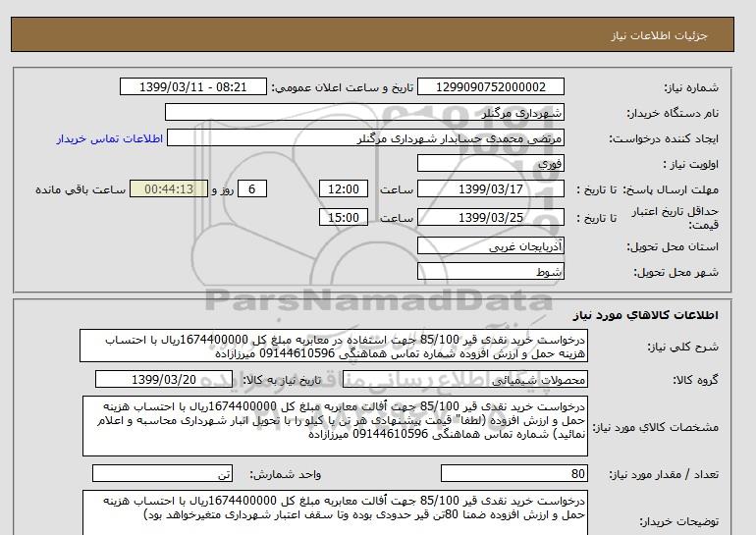
Task: Click the goods specifications text area
Action: tap(335, 426)
